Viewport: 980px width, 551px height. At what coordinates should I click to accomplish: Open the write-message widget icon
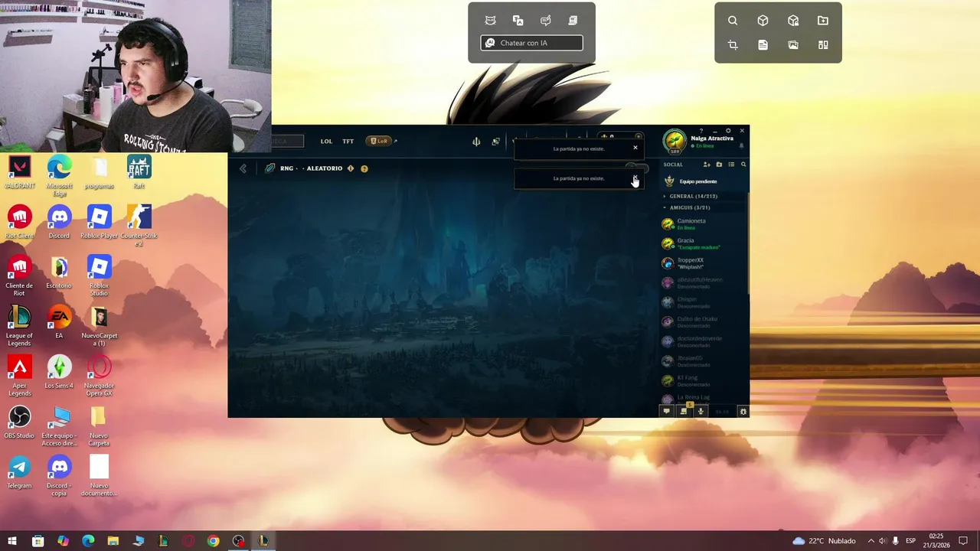pos(546,21)
